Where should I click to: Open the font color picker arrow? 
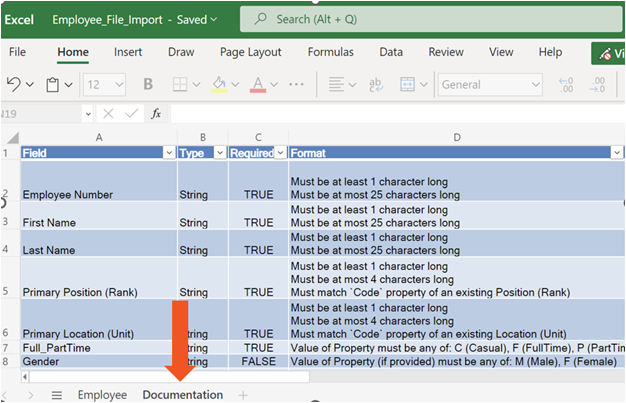pos(274,84)
